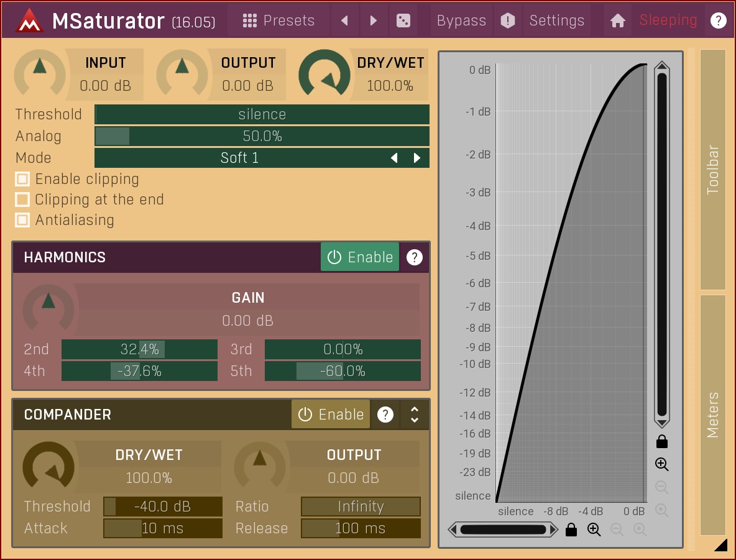Click the Input gain knob
736x560 pixels.
click(x=40, y=74)
